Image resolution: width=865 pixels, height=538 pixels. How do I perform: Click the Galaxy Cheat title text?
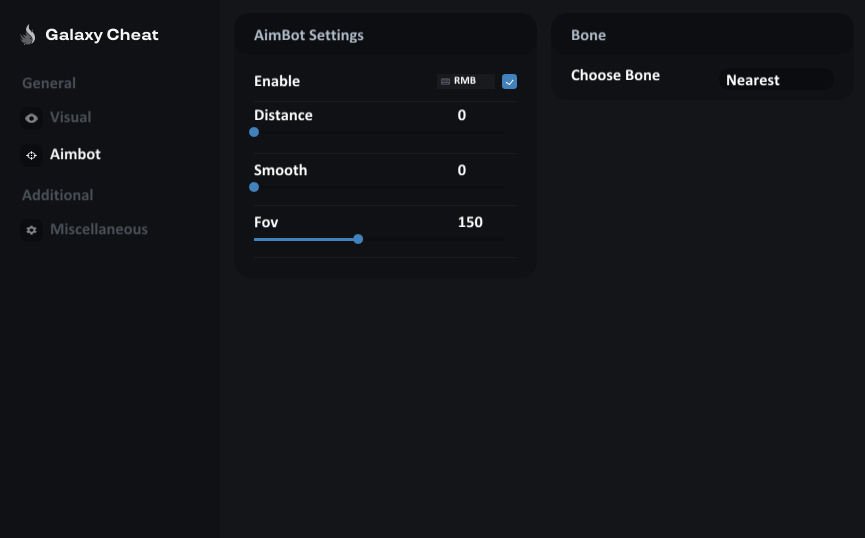pyautogui.click(x=102, y=35)
